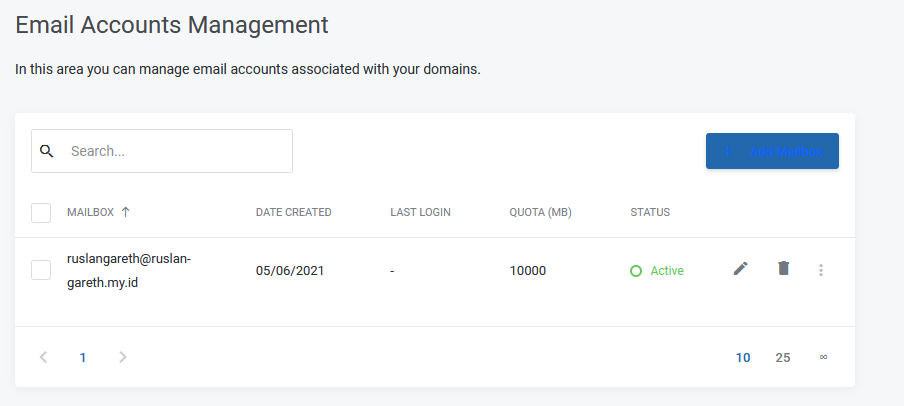Image resolution: width=904 pixels, height=406 pixels.
Task: Sort by the Mailbox column header
Action: [x=90, y=212]
